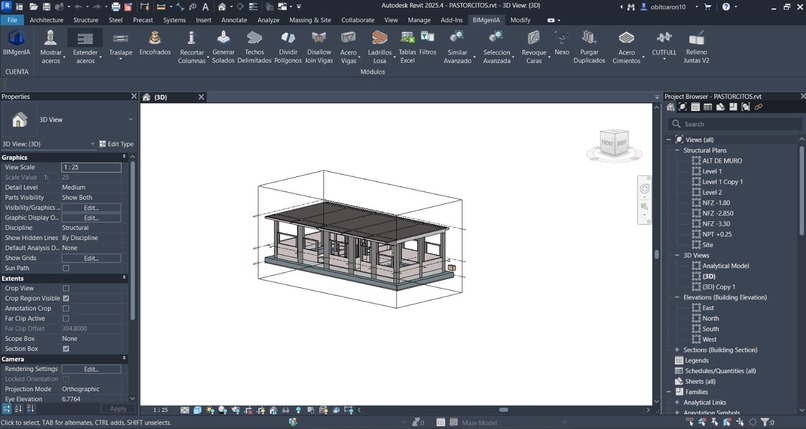This screenshot has width=806, height=429.
Task: Click Edit for Graphic Display Options
Action: (91, 218)
